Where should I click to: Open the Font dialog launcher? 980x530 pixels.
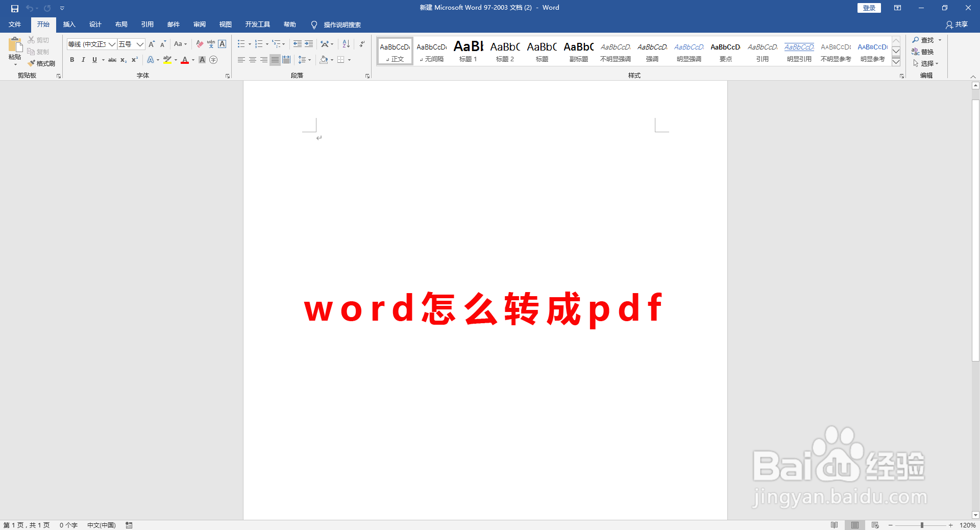point(228,76)
